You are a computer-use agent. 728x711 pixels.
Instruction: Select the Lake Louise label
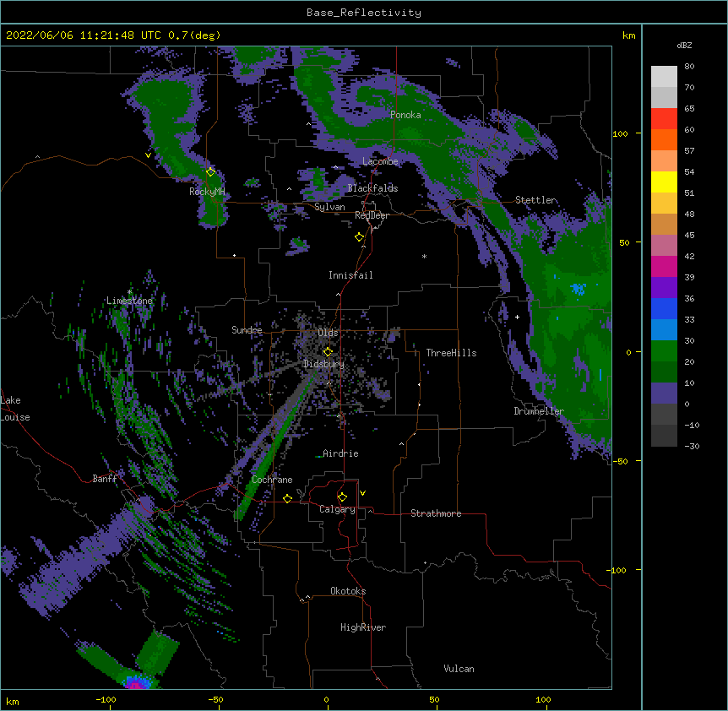click(x=14, y=409)
